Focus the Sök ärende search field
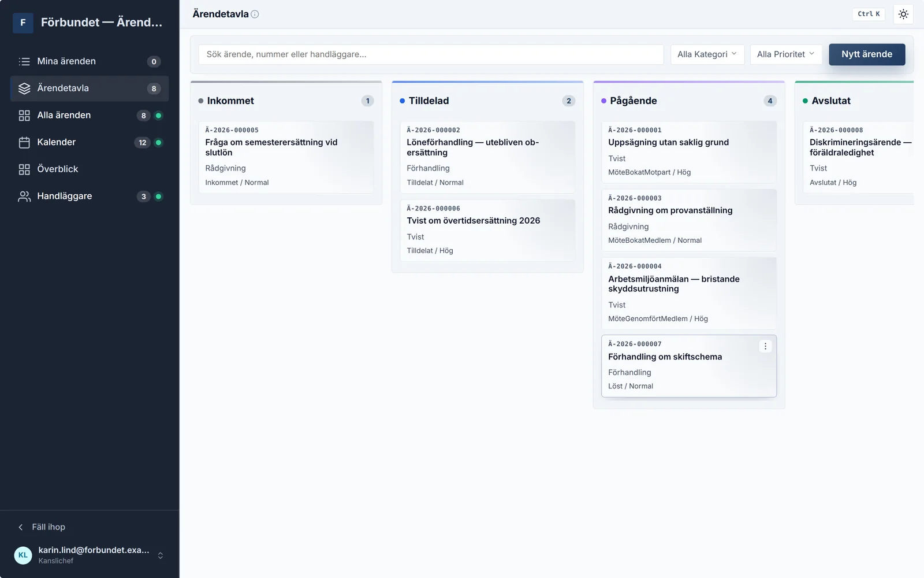 (x=431, y=54)
